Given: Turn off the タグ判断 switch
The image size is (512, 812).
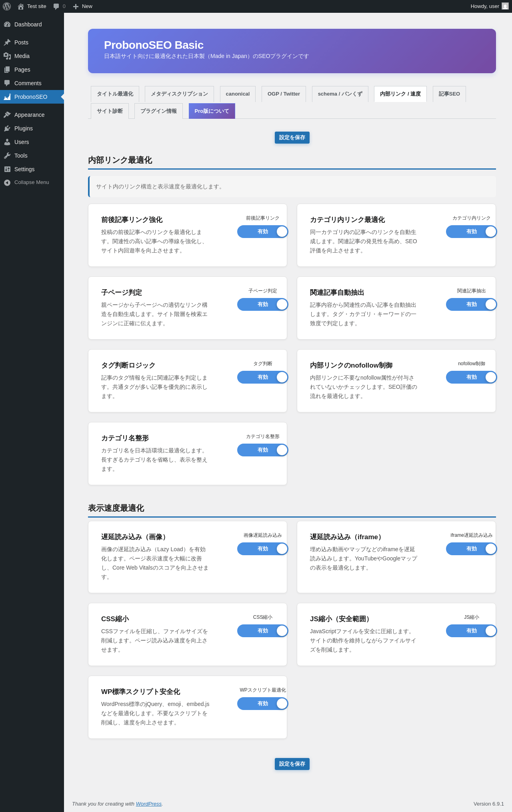Looking at the screenshot, I should coord(262,377).
